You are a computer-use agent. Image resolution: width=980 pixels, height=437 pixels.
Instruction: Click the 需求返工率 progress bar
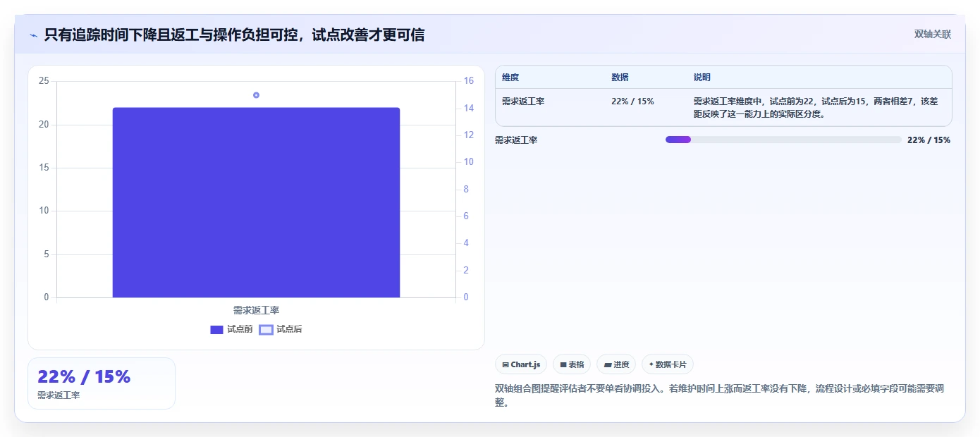(x=783, y=140)
